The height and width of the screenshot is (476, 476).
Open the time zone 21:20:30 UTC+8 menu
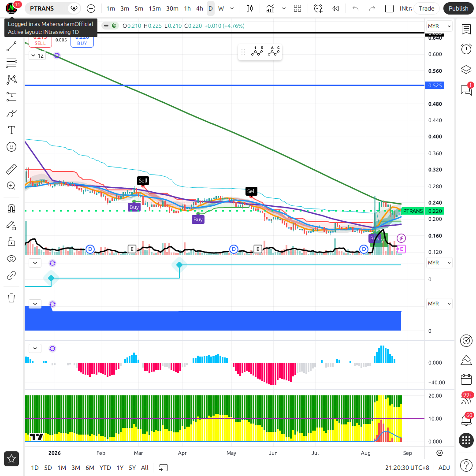(407, 468)
